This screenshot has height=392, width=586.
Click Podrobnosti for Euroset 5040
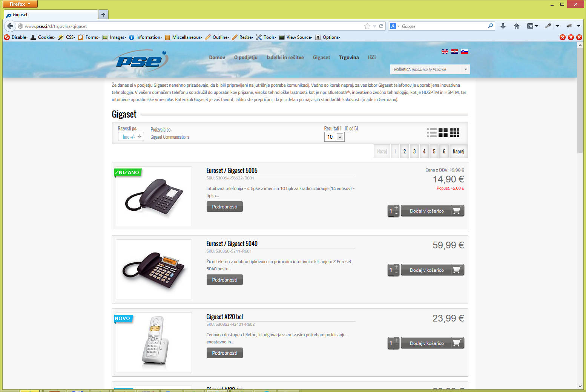click(225, 280)
